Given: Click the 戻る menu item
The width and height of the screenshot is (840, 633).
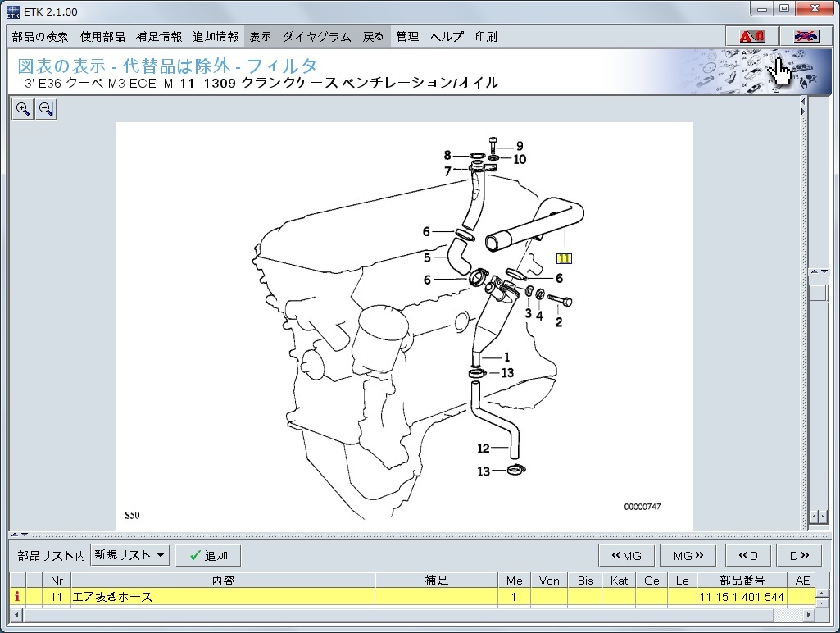Looking at the screenshot, I should click(x=373, y=36).
